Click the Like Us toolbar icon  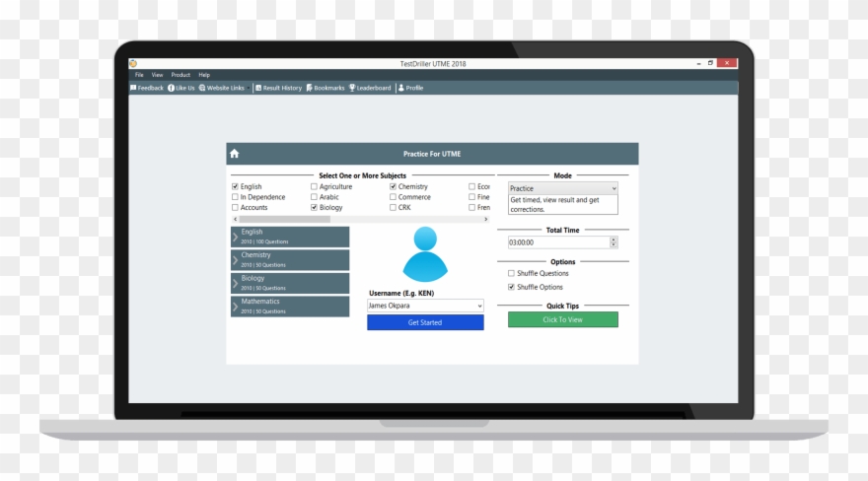pyautogui.click(x=181, y=88)
